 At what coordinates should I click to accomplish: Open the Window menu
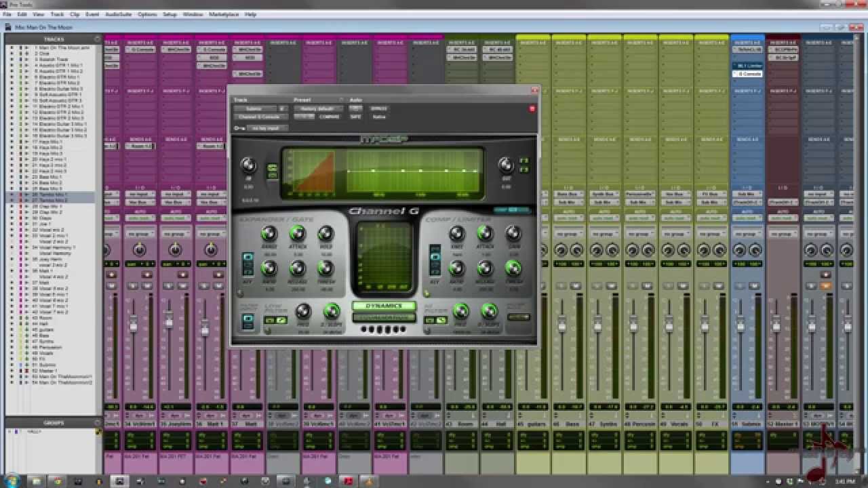tap(193, 14)
